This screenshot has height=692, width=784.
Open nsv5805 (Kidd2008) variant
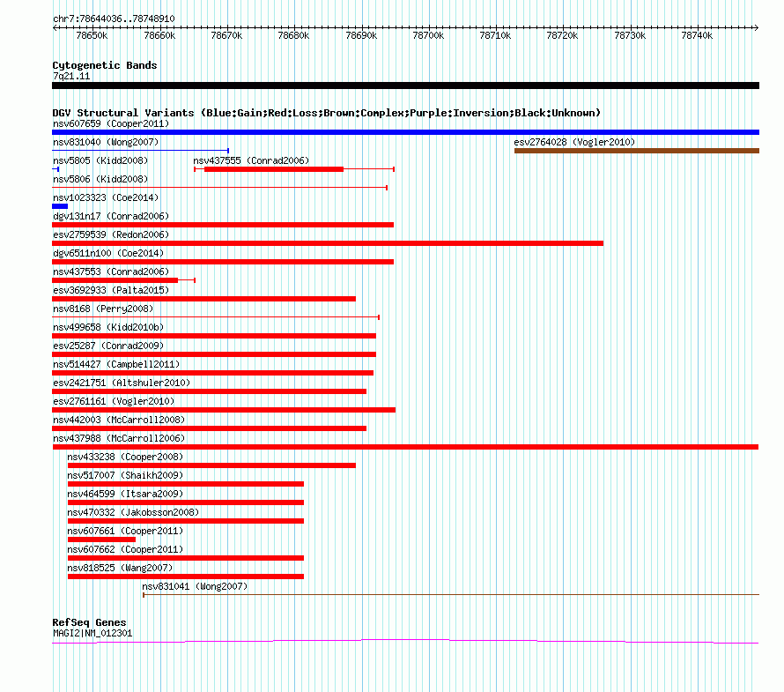100,160
